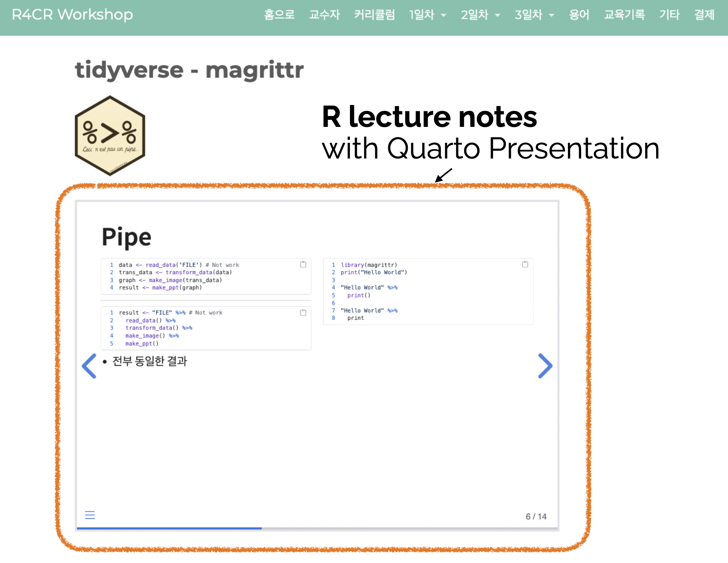Open the 커리큘럼 page

click(x=374, y=15)
